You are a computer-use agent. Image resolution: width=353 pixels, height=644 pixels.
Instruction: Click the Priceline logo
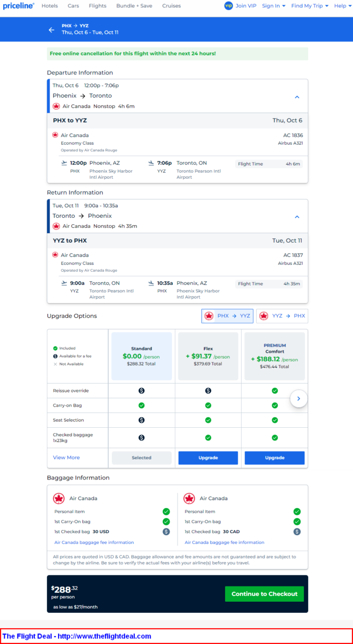[x=18, y=6]
